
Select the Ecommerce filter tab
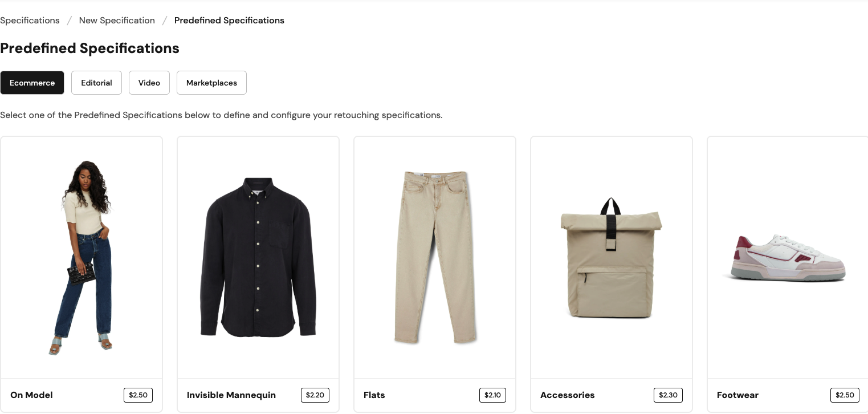point(32,83)
